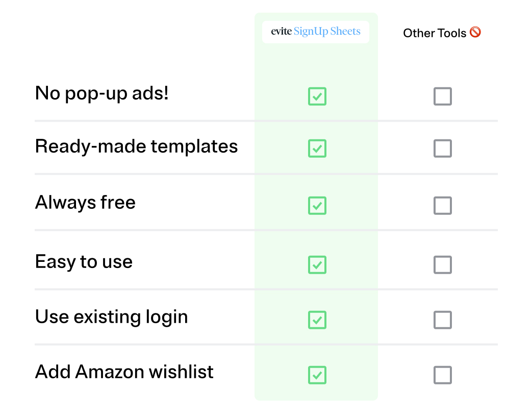Check the empty Other Tools box for No pop-up ads

click(x=443, y=96)
